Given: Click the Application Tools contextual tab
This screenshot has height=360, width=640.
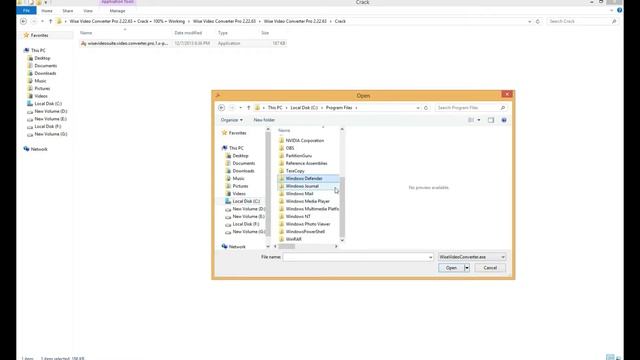Looking at the screenshot, I should tap(117, 2).
